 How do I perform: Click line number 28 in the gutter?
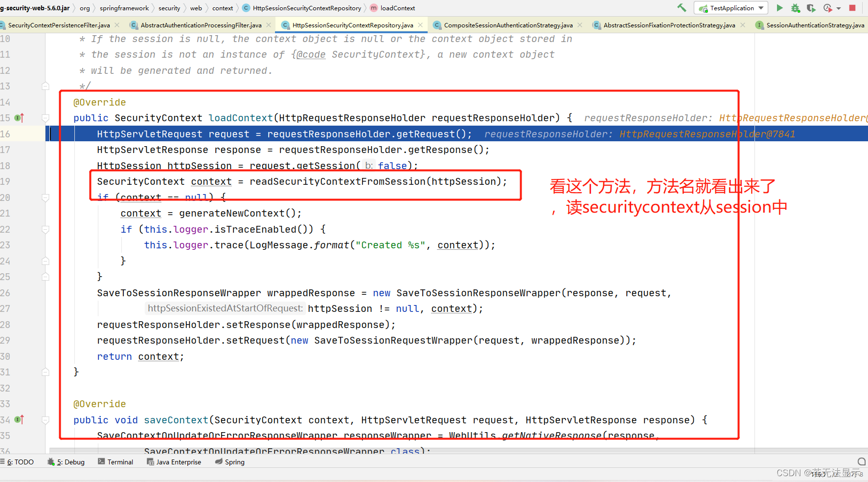[5, 325]
